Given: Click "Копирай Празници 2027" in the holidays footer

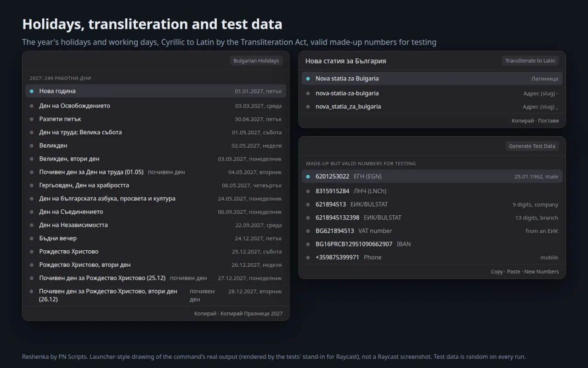Looking at the screenshot, I should tap(252, 314).
